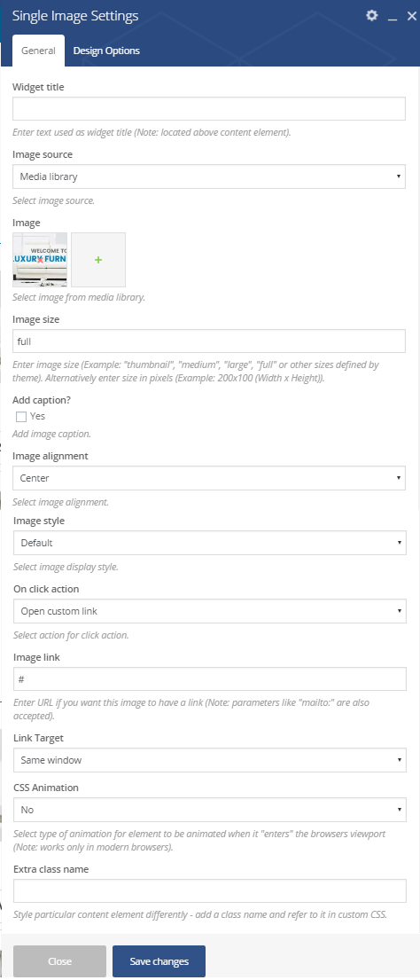Open the Image source dropdown

[x=209, y=176]
